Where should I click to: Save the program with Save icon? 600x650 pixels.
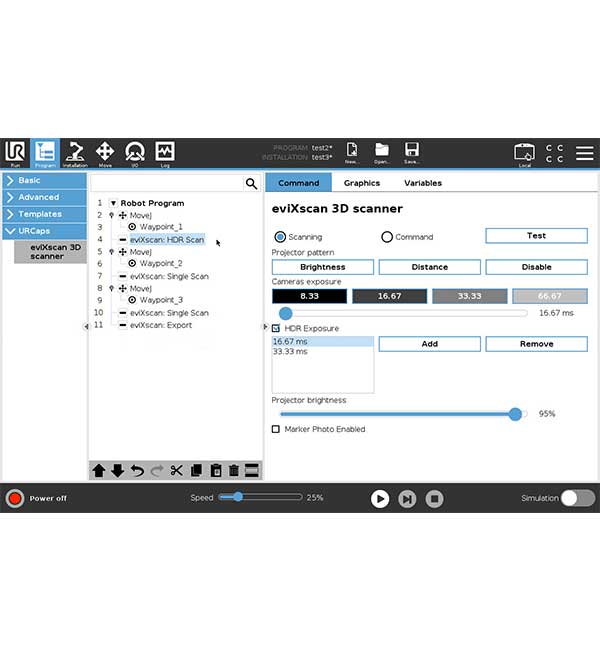[411, 153]
